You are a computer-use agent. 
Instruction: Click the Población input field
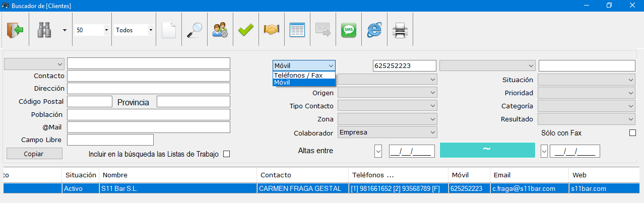pyautogui.click(x=149, y=115)
